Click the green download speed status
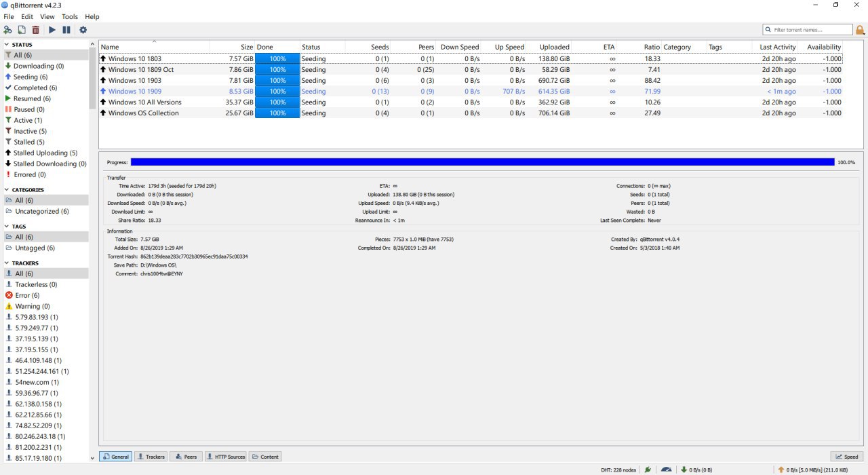 pos(696,470)
